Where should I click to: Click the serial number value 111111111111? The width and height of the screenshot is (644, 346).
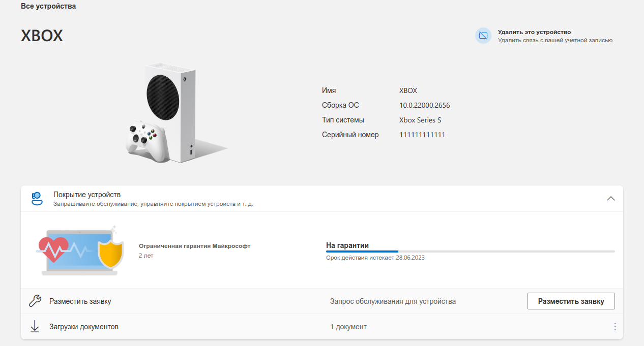coord(422,135)
